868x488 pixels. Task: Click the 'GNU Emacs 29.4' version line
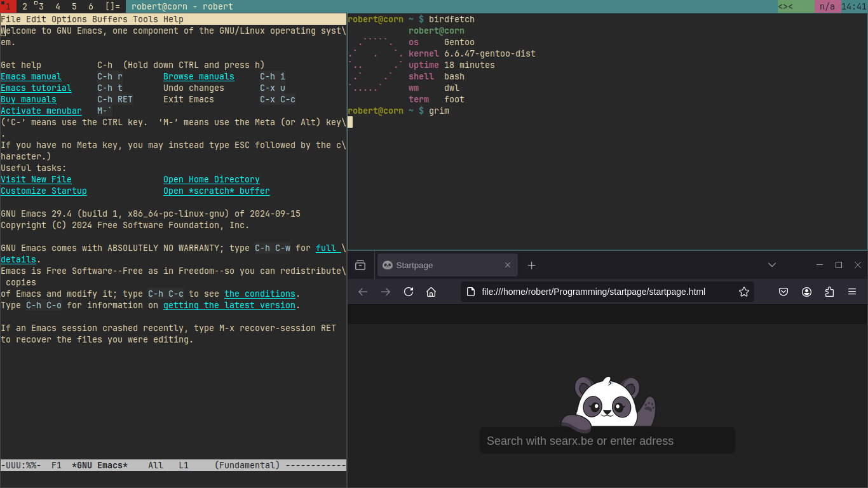pyautogui.click(x=151, y=213)
